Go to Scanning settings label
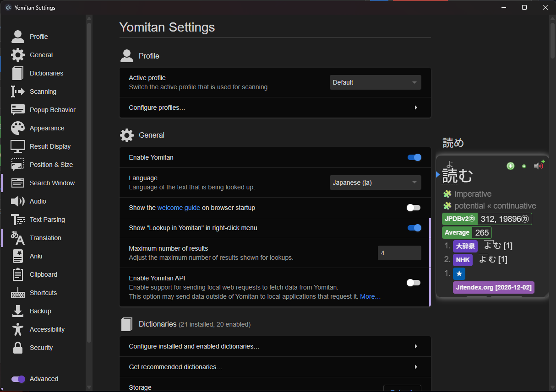 tap(43, 91)
